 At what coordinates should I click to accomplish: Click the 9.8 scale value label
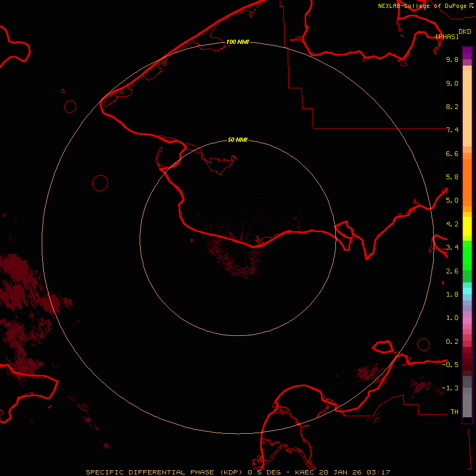(x=452, y=60)
